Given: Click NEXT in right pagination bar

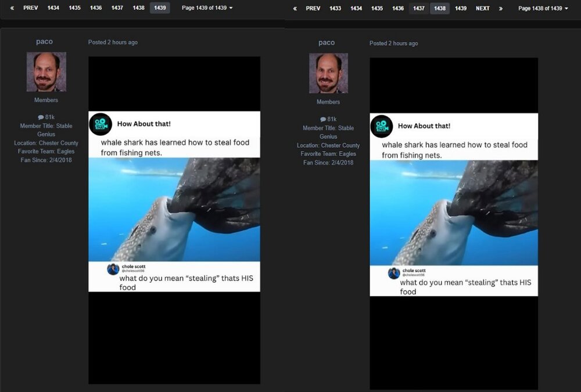Looking at the screenshot, I should pos(482,8).
